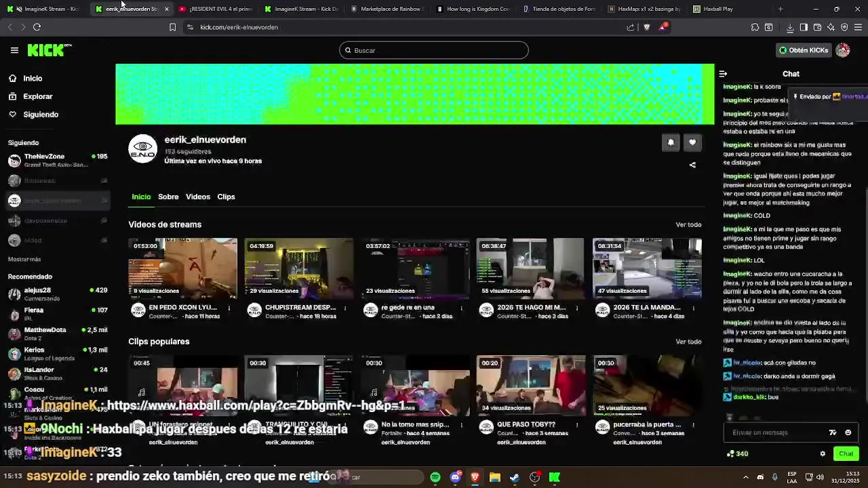Open File Explorer from the taskbar
This screenshot has width=868, height=488.
click(x=495, y=477)
